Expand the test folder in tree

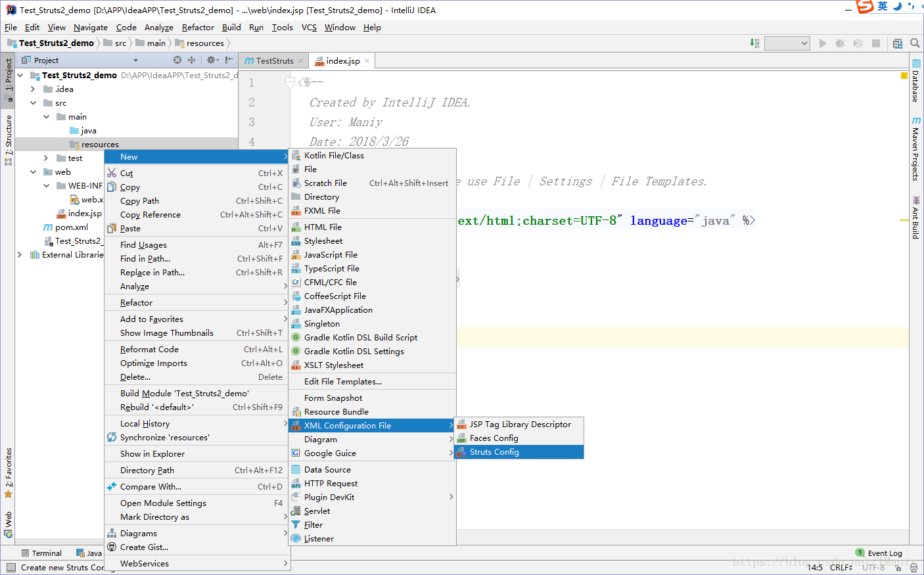tap(45, 158)
